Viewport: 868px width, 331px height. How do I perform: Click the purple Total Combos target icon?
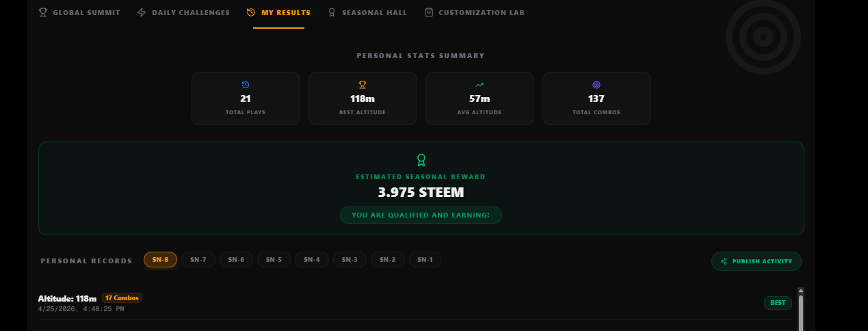point(596,85)
